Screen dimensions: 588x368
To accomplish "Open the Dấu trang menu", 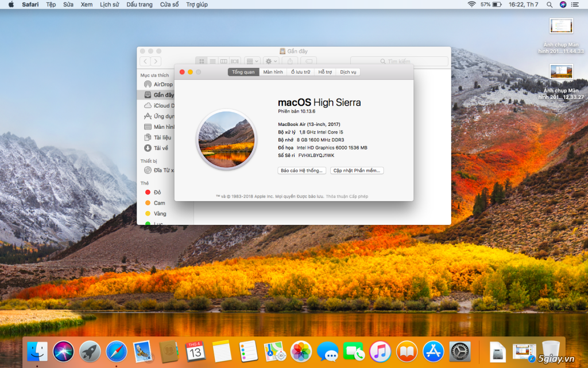I will tap(140, 5).
